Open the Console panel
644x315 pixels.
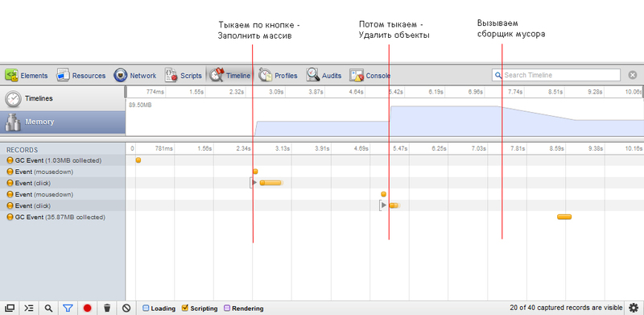point(369,76)
